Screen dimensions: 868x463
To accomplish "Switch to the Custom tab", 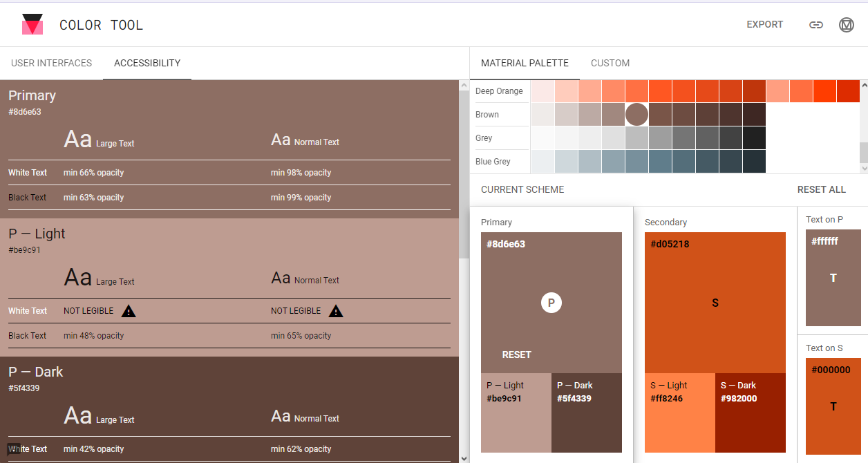I will [610, 63].
